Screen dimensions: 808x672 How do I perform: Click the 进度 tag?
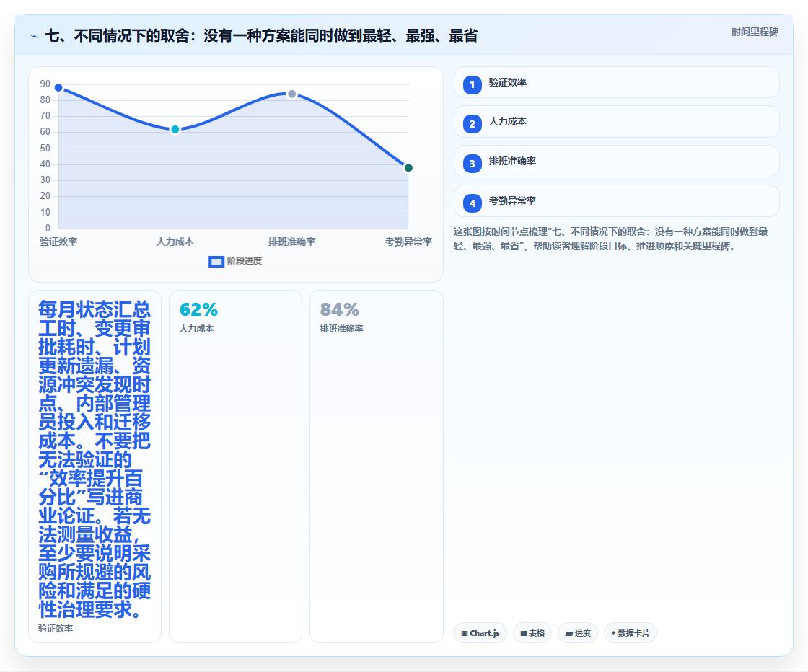click(578, 633)
